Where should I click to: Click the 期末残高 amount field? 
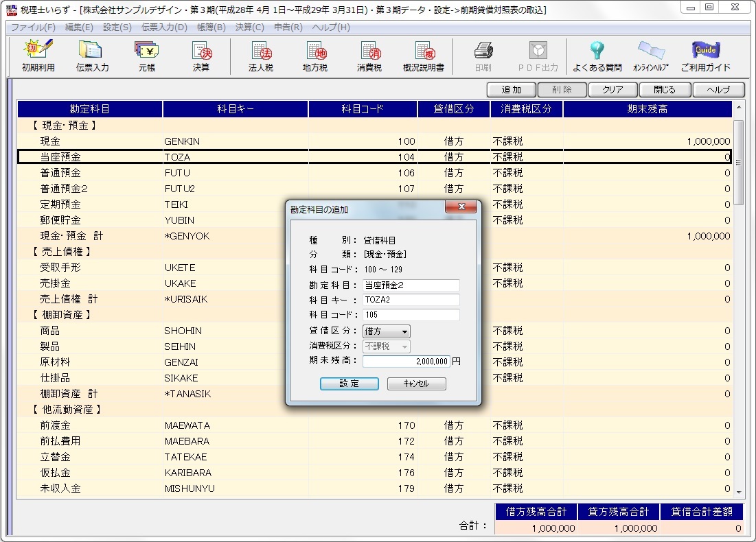pyautogui.click(x=406, y=362)
